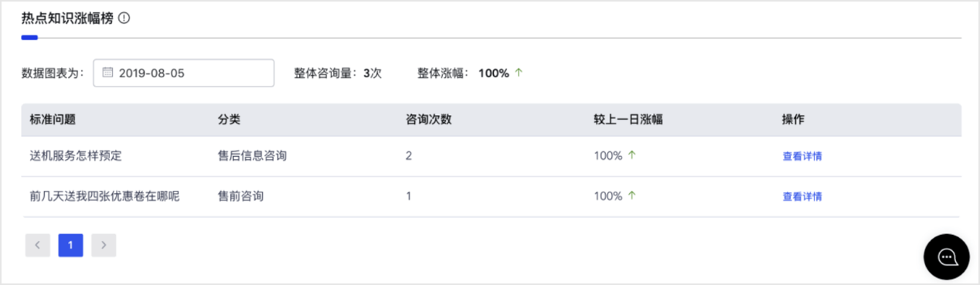Click the green arrow beside 整体涨幅 100%
This screenshot has width=980, height=285.
tap(519, 73)
